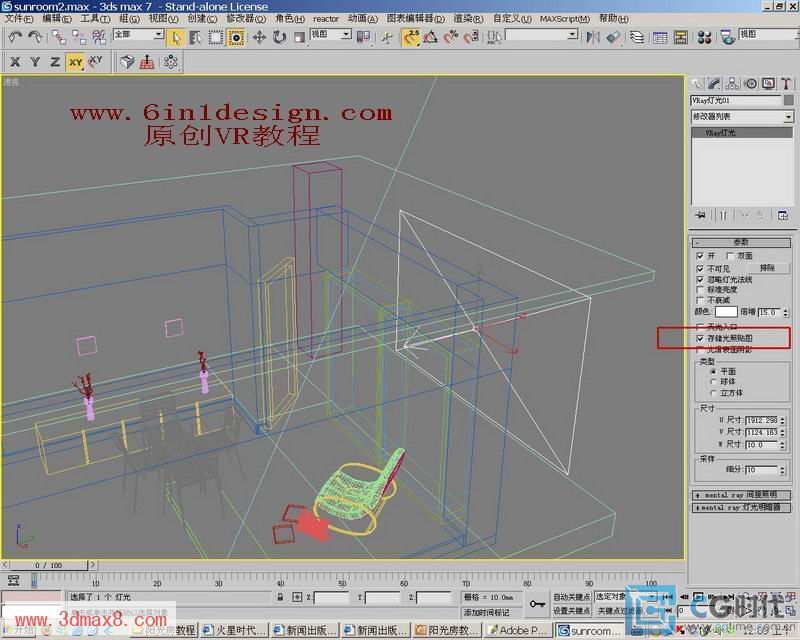The image size is (800, 640).
Task: Restrict to XY plane axis button
Action: click(76, 62)
